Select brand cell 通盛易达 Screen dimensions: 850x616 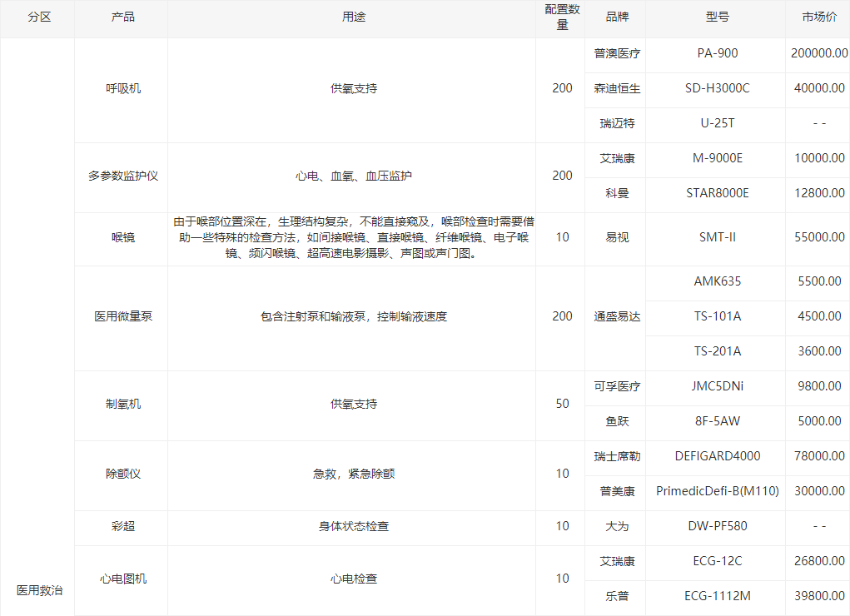point(617,316)
